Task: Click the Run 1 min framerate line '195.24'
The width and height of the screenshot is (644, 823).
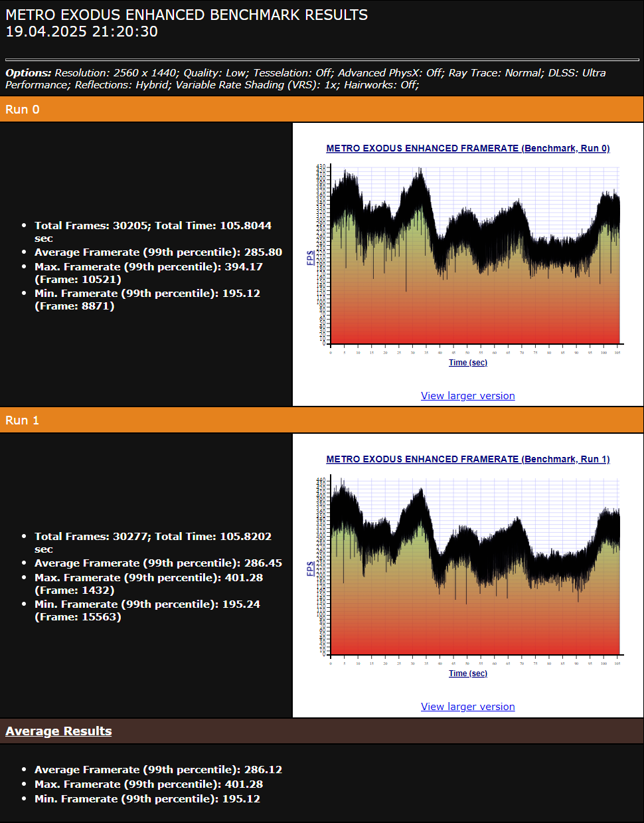Action: click(x=147, y=610)
